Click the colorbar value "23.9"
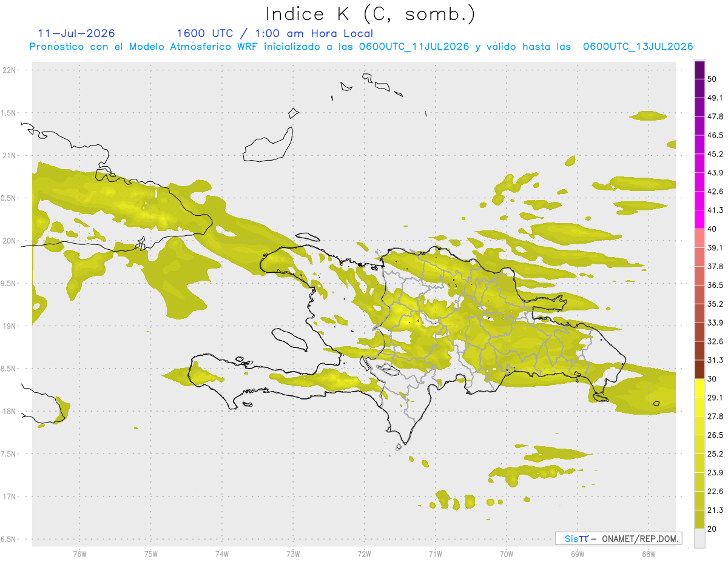This screenshot has height=562, width=728. (x=715, y=473)
